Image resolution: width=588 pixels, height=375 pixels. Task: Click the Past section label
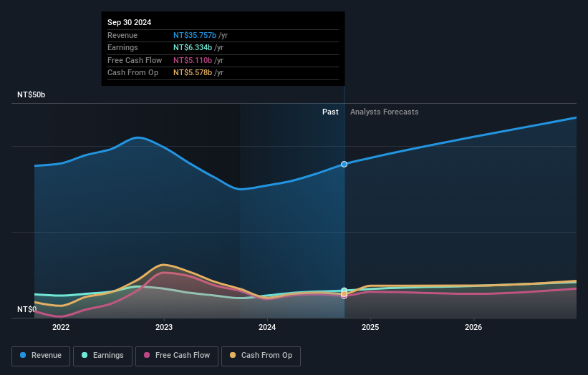[x=330, y=112]
